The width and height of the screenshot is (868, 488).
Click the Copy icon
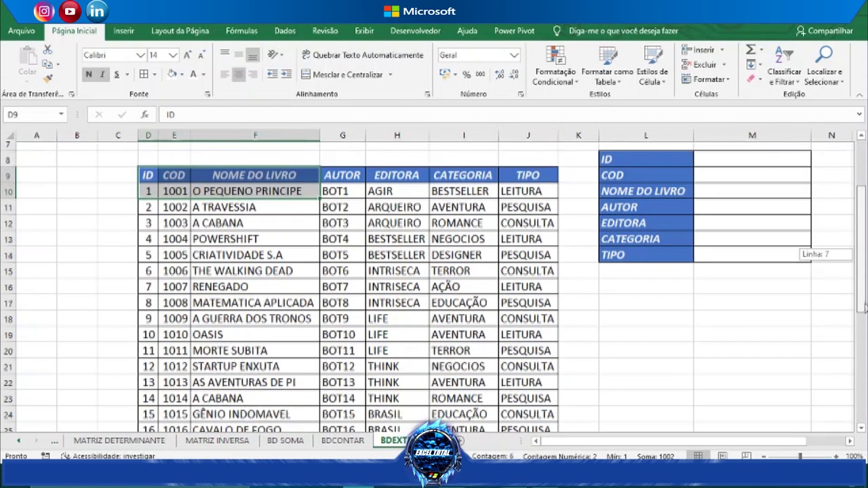pyautogui.click(x=47, y=64)
